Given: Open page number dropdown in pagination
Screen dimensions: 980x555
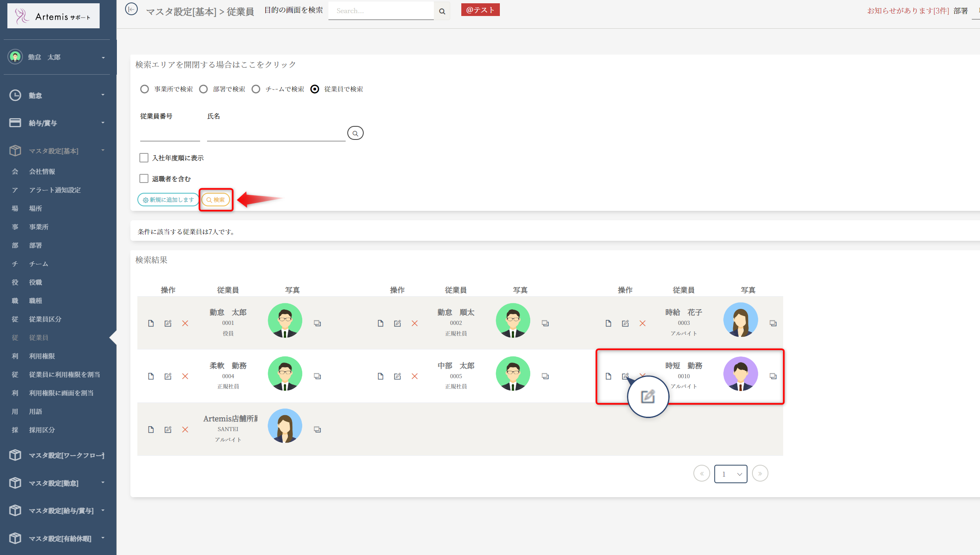Looking at the screenshot, I should click(x=730, y=474).
